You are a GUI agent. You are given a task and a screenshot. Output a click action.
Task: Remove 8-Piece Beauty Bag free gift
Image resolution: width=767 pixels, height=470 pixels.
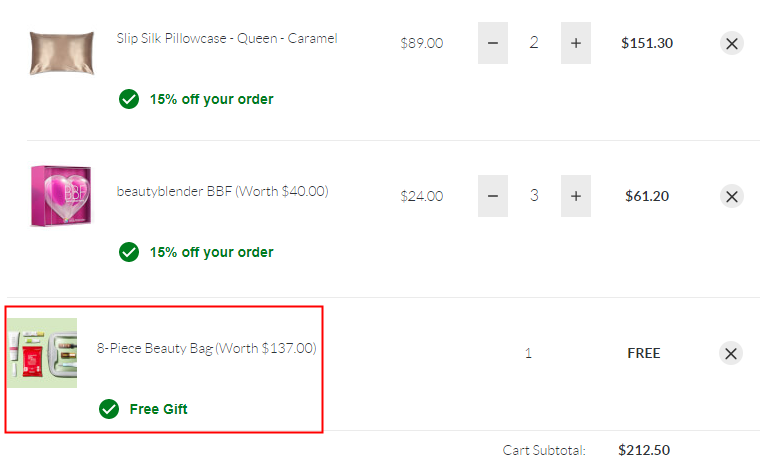731,353
